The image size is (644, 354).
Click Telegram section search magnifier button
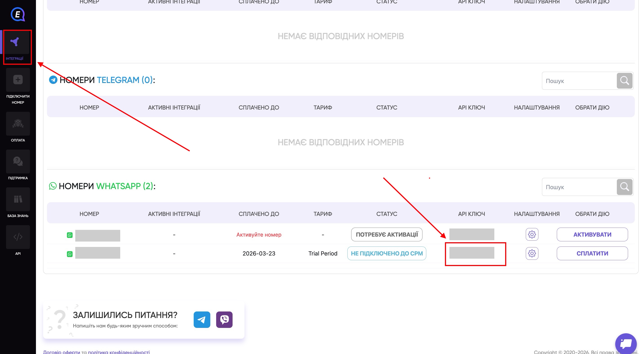[624, 81]
